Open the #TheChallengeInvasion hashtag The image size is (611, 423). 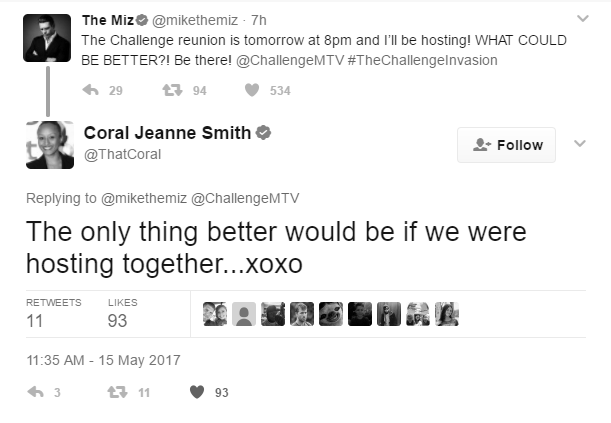coord(422,60)
